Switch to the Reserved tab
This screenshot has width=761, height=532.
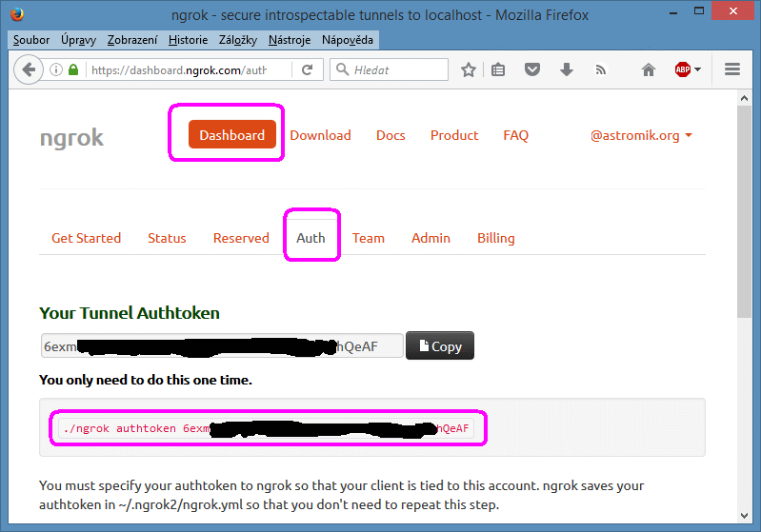(x=241, y=238)
